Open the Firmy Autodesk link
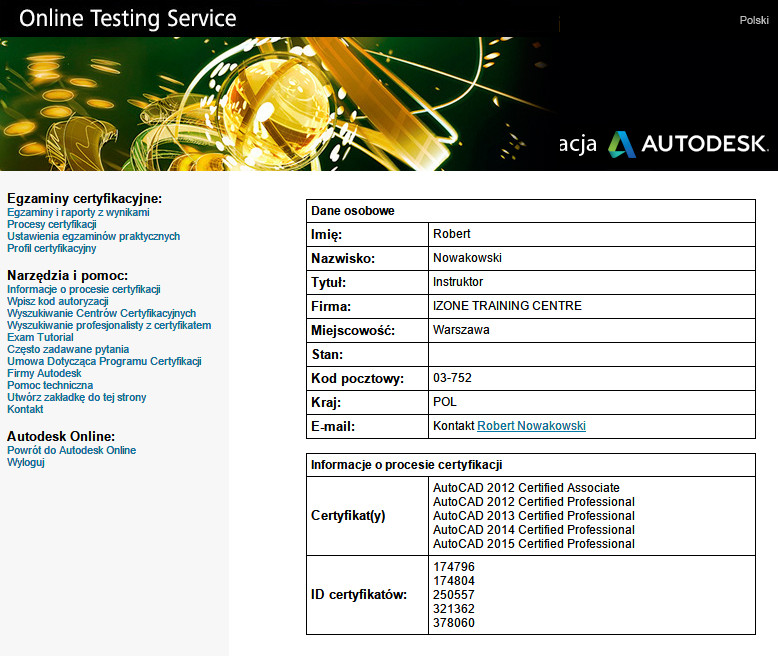The height and width of the screenshot is (656, 778). [44, 373]
